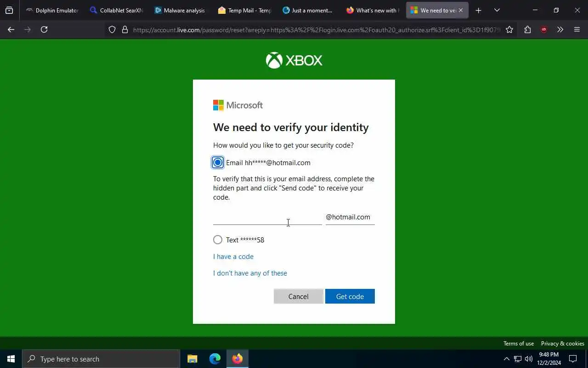
Task: List all tabs dropdown arrow
Action: pos(497,10)
